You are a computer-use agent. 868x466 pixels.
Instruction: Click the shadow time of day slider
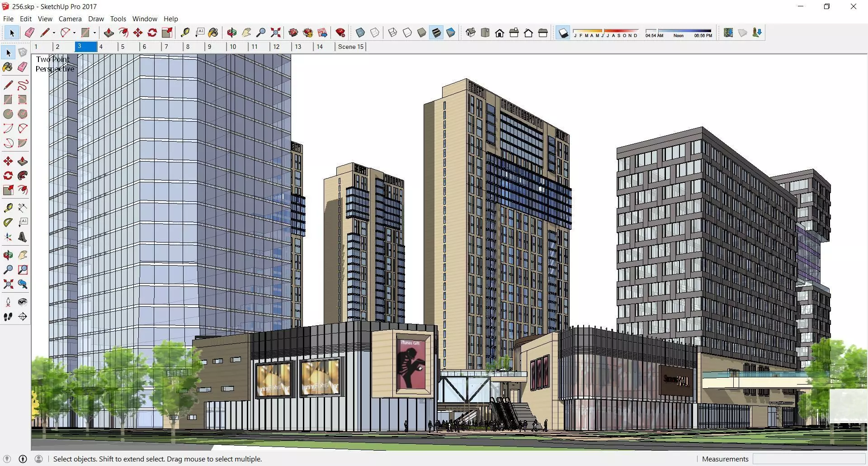pyautogui.click(x=679, y=33)
